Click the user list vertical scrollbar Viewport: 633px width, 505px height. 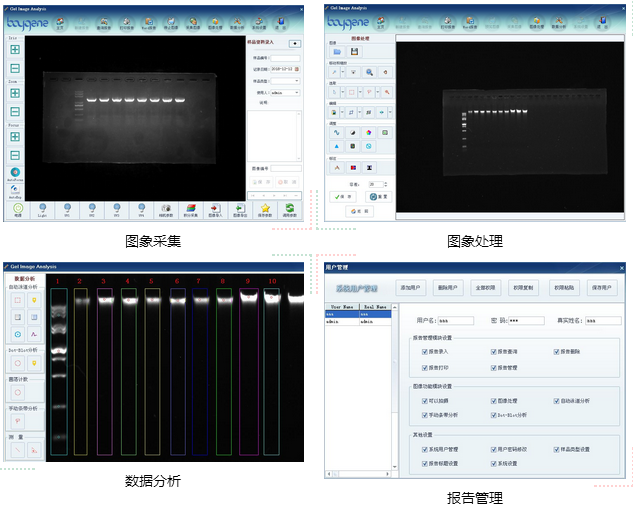coord(394,388)
